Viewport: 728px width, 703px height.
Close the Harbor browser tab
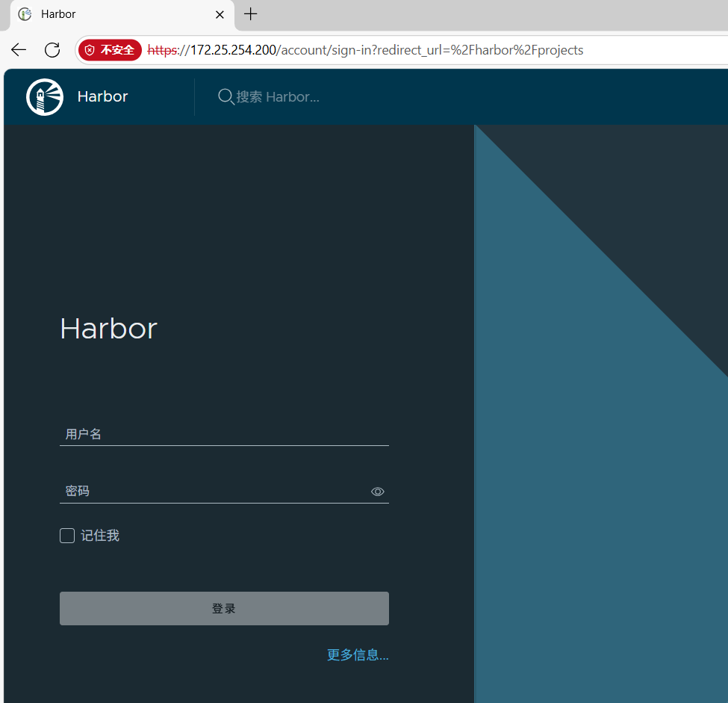(x=220, y=14)
